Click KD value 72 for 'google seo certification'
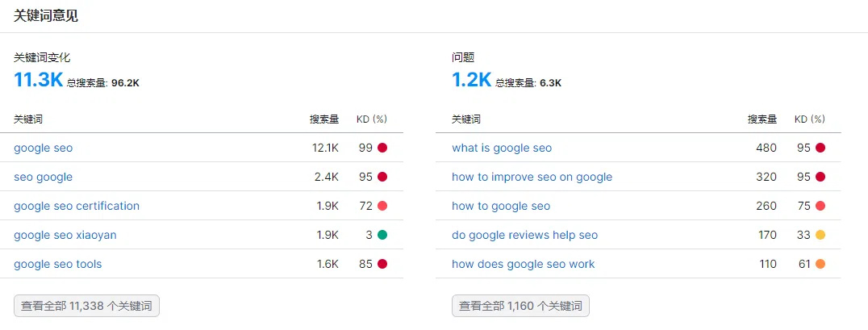This screenshot has height=330, width=868. pos(365,206)
